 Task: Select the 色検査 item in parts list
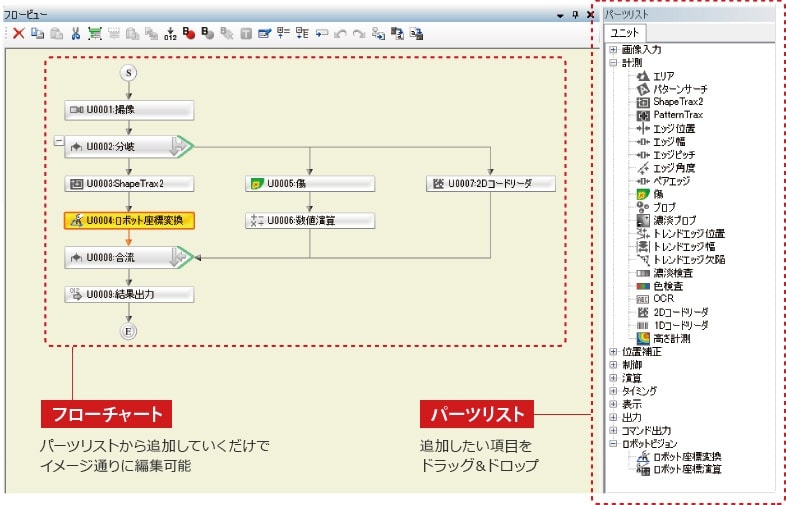tap(666, 285)
